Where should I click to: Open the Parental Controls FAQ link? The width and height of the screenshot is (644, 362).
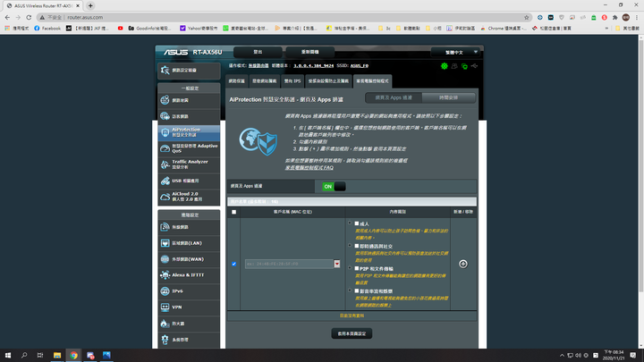[x=309, y=167]
